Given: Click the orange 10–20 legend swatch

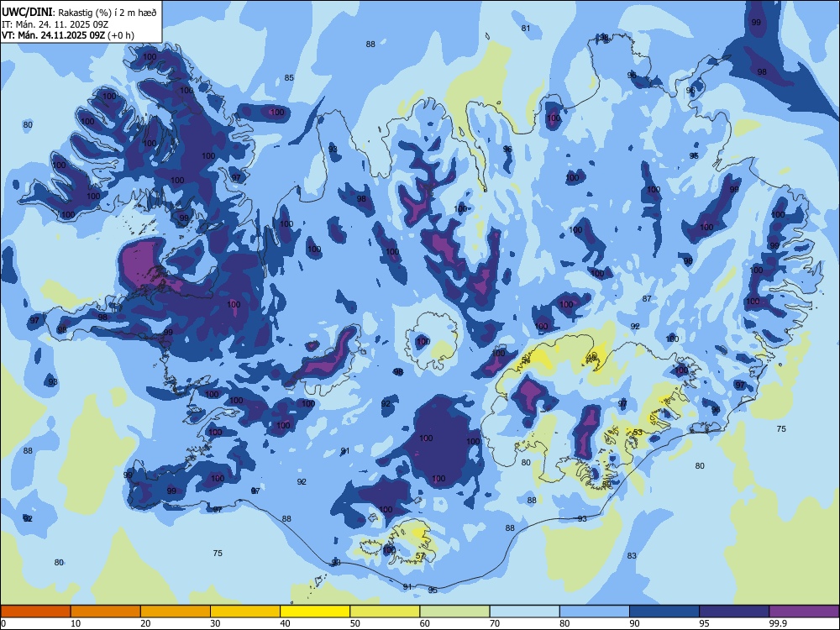Looking at the screenshot, I should click(x=106, y=612).
